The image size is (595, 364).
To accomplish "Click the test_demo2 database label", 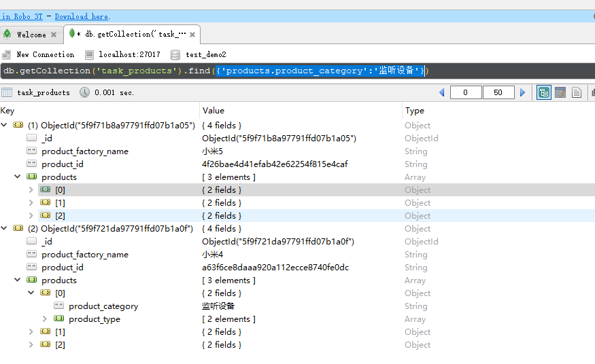I will coord(206,54).
